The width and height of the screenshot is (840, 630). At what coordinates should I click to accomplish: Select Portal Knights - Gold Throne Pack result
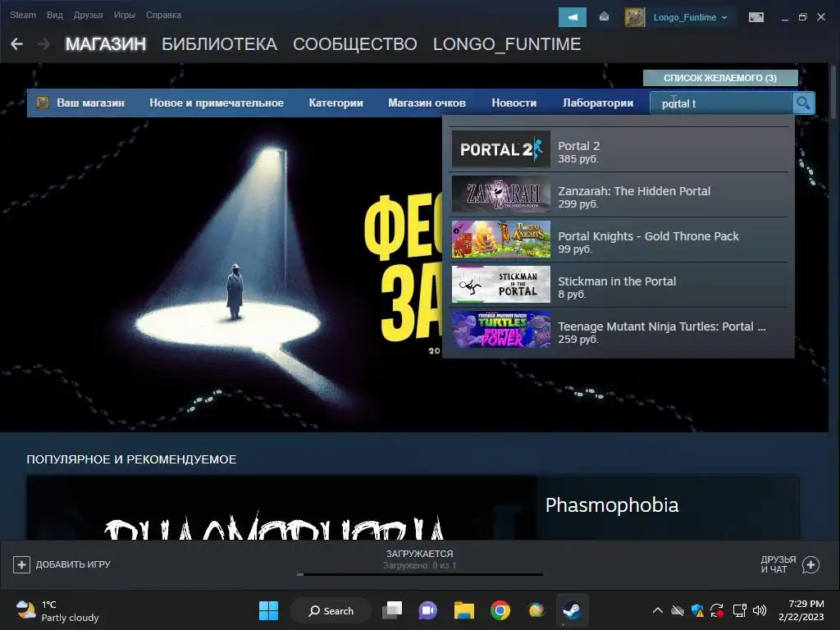tap(620, 240)
